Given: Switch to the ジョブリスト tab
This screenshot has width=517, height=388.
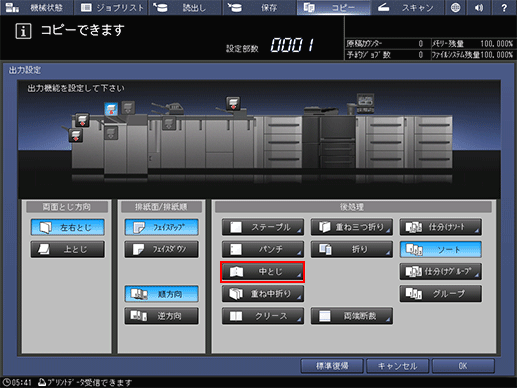Looking at the screenshot, I should pyautogui.click(x=111, y=7).
